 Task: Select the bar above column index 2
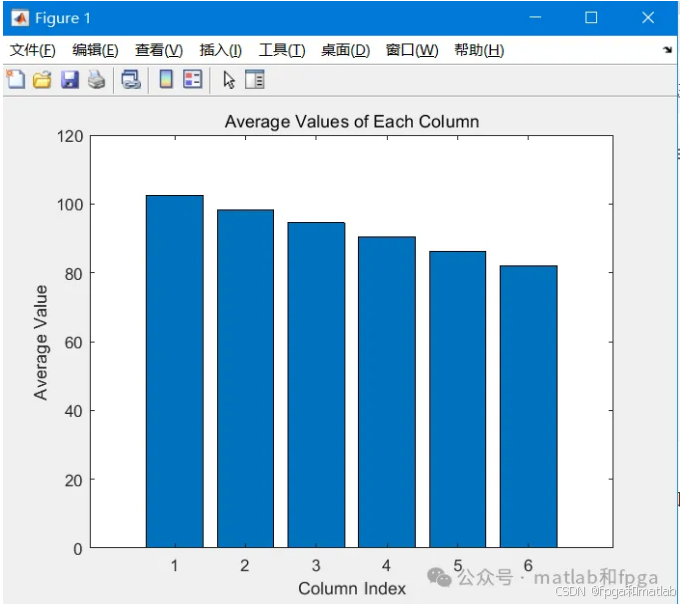point(246,378)
